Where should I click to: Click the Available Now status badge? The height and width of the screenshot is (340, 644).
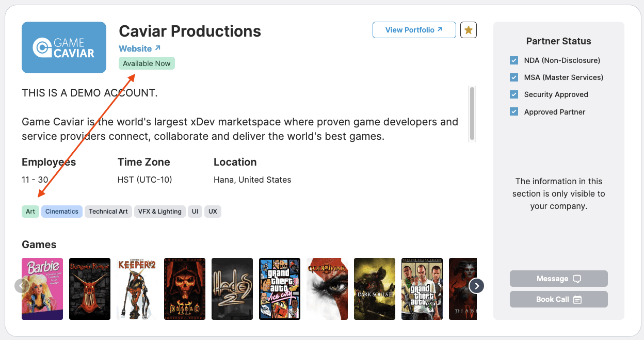[x=147, y=63]
